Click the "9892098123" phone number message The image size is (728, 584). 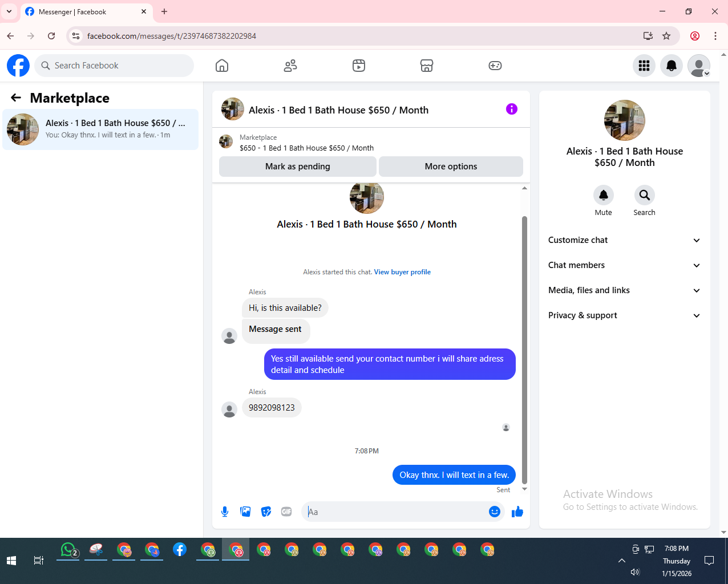click(x=272, y=408)
